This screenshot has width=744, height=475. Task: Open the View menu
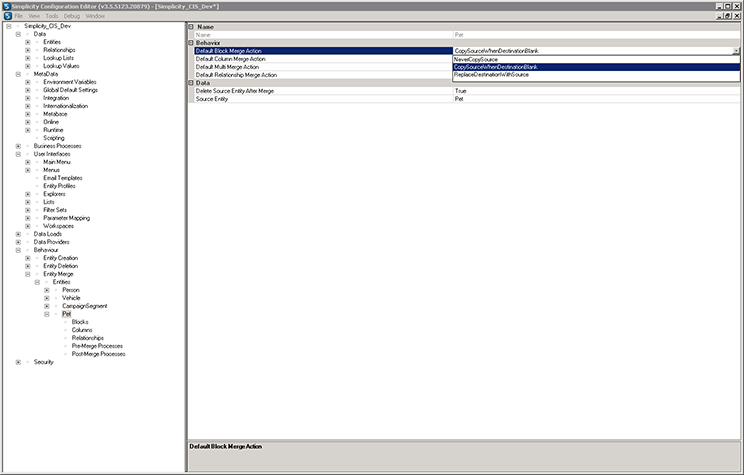pyautogui.click(x=34, y=16)
